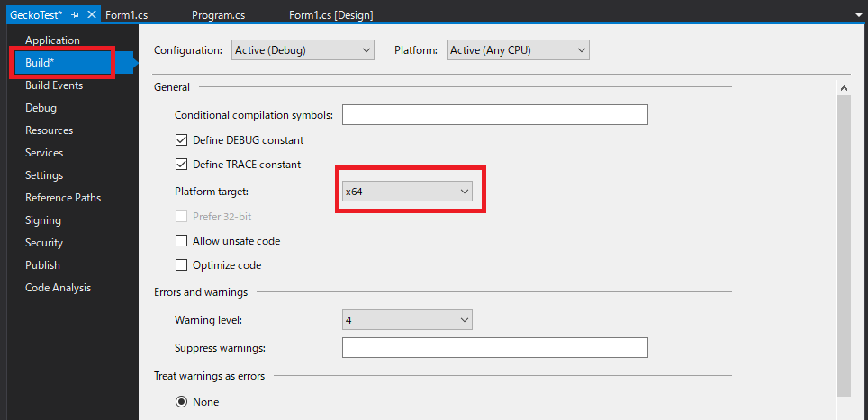This screenshot has width=868, height=420.
Task: Open the Reference Paths page
Action: coord(63,198)
